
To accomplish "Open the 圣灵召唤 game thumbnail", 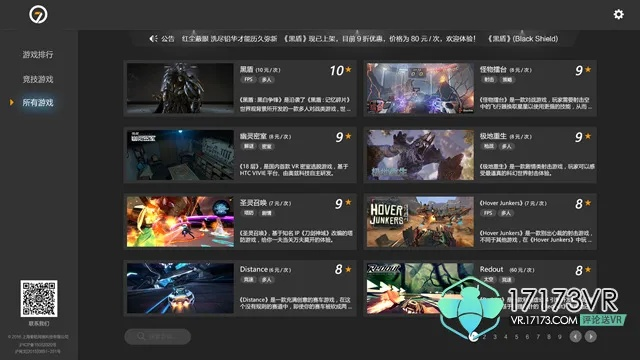I will (180, 222).
